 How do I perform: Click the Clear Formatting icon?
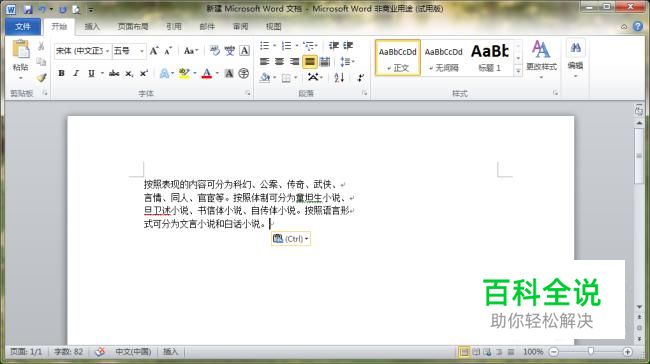(214, 51)
